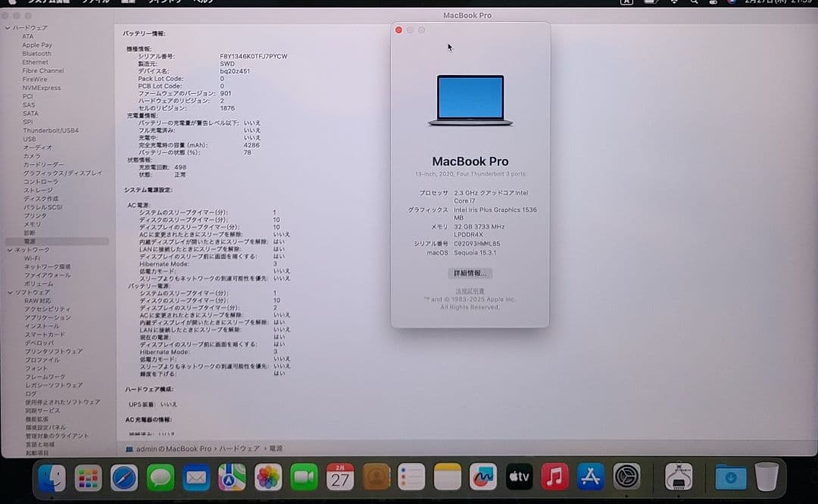Viewport: 818px width, 504px height.
Task: Select USB in the sidebar
Action: point(30,139)
